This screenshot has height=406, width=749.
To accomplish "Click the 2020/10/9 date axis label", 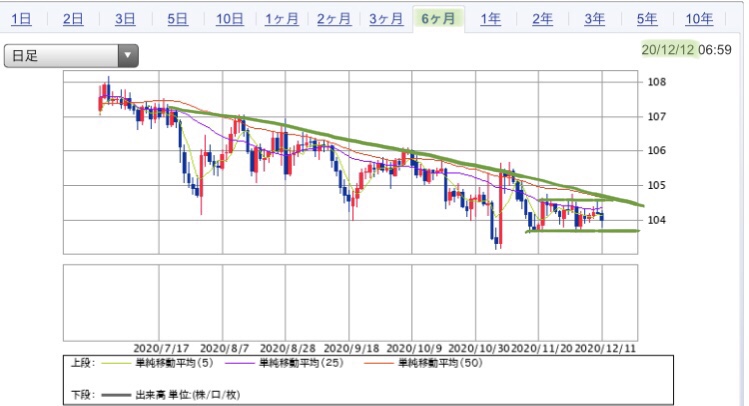I will (414, 349).
